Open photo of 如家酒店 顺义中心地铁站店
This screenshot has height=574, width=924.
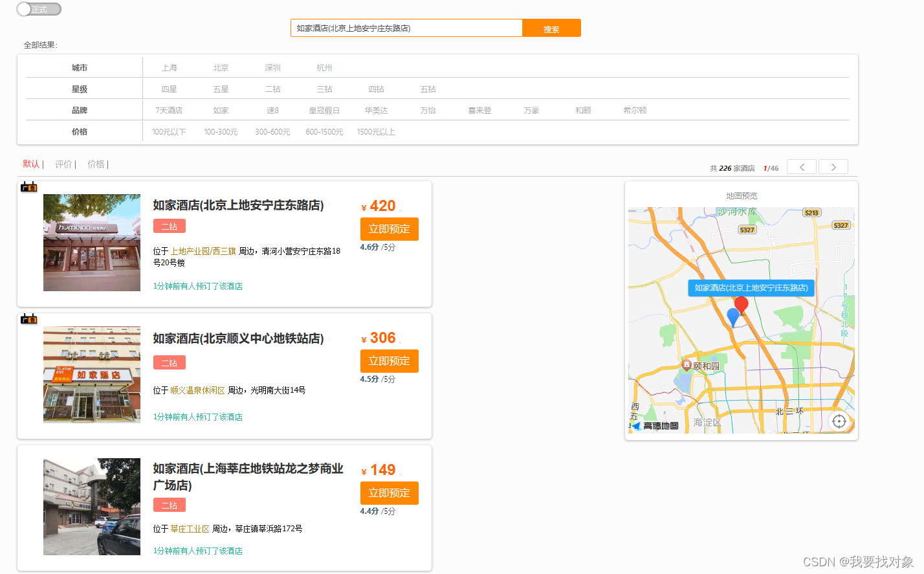click(92, 375)
